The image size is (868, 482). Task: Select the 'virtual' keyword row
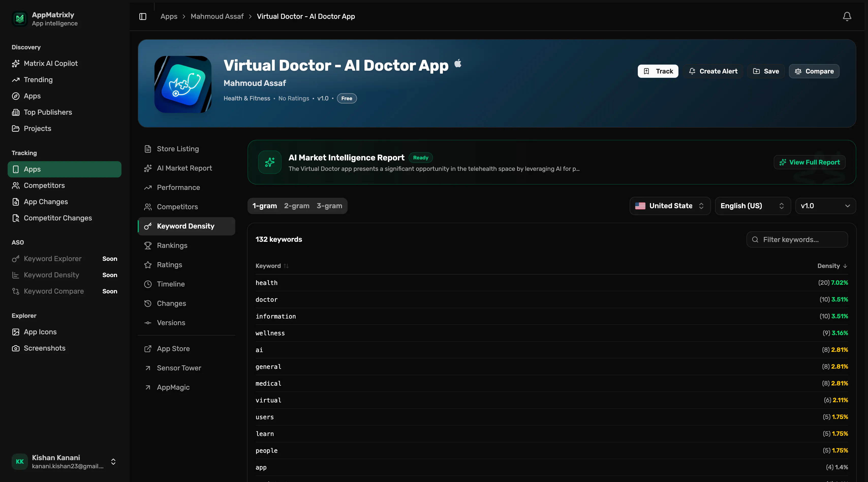552,400
